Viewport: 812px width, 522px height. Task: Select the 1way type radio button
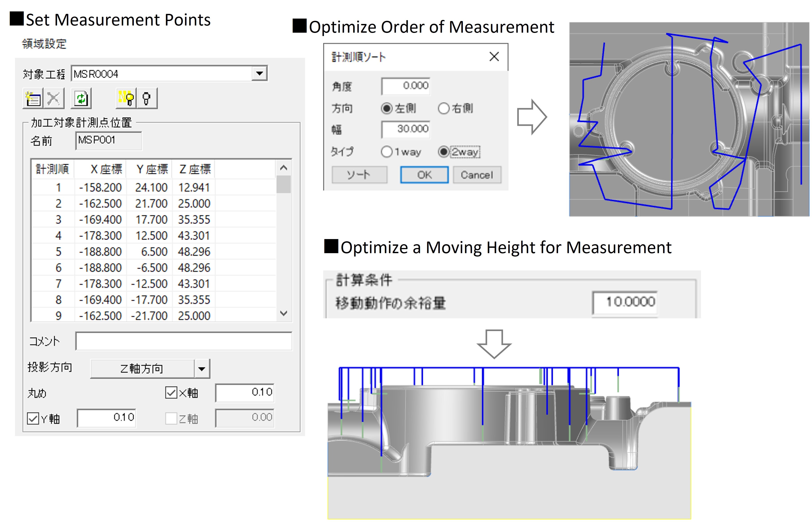(x=386, y=152)
